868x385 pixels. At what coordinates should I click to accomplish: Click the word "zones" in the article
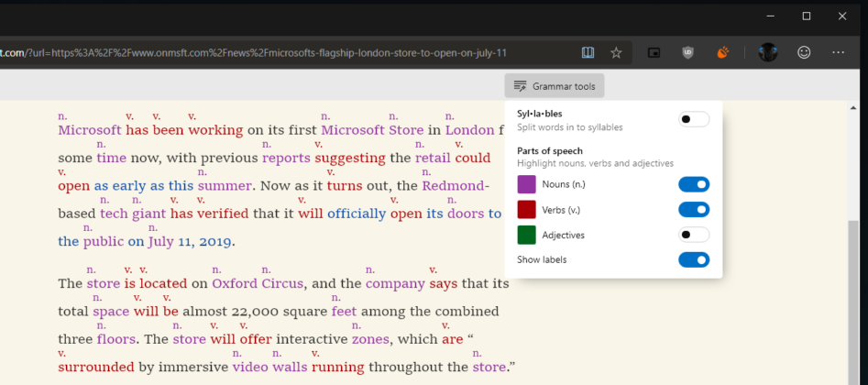pos(370,339)
